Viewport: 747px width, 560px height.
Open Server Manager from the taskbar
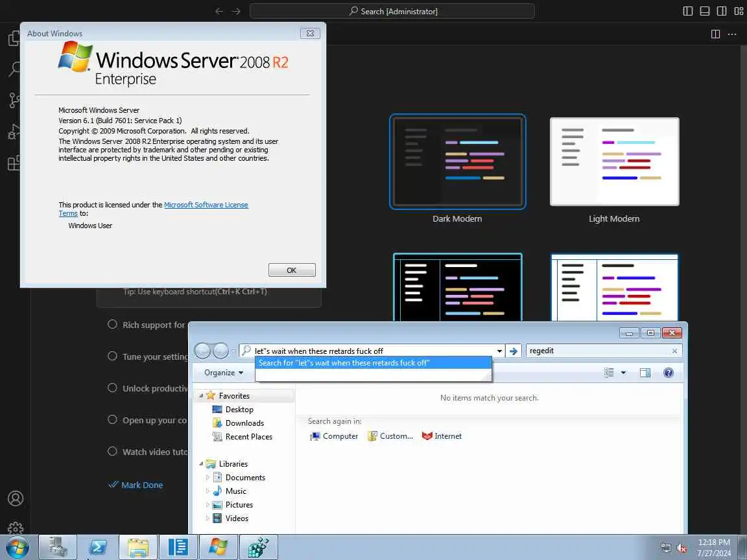pos(58,547)
